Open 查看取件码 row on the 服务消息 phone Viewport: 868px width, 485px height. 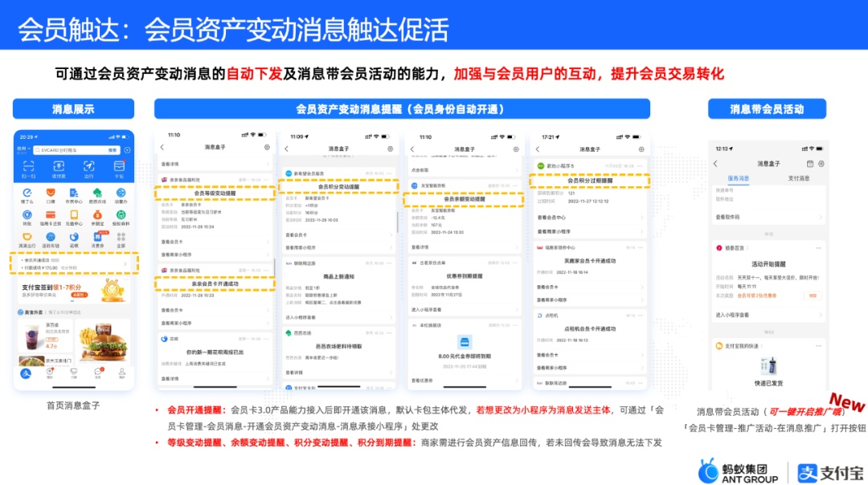click(768, 218)
